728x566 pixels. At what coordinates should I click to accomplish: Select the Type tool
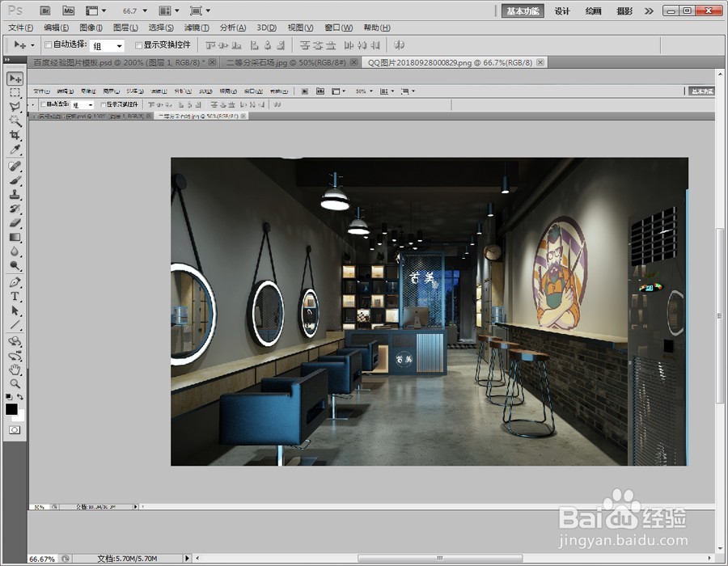[x=15, y=296]
